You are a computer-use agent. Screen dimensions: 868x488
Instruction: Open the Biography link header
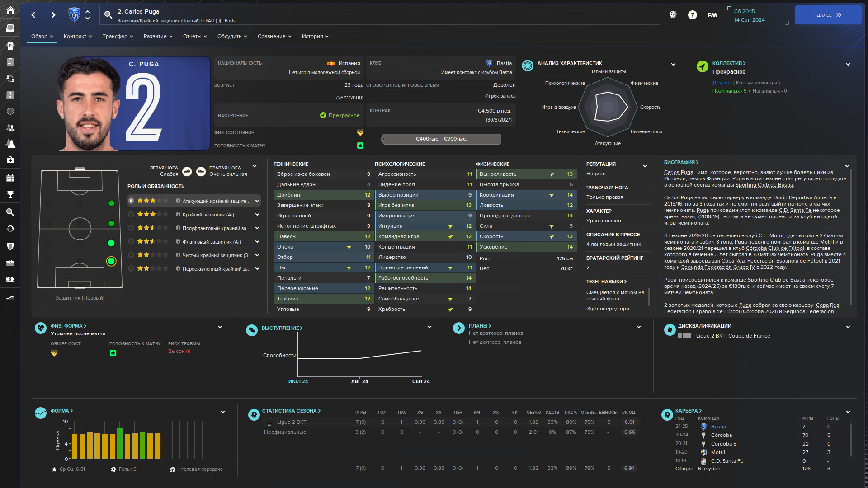click(x=681, y=162)
